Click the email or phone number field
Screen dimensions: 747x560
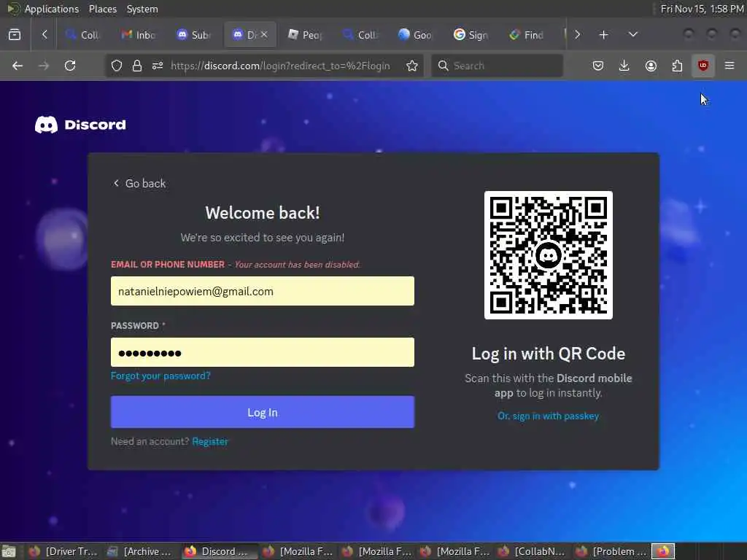(x=263, y=291)
